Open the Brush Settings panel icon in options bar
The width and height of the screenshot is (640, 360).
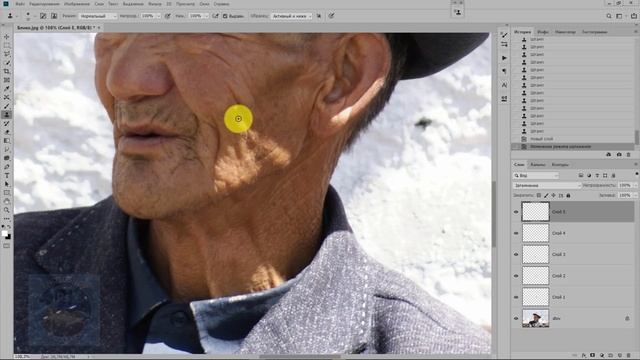tap(43, 16)
